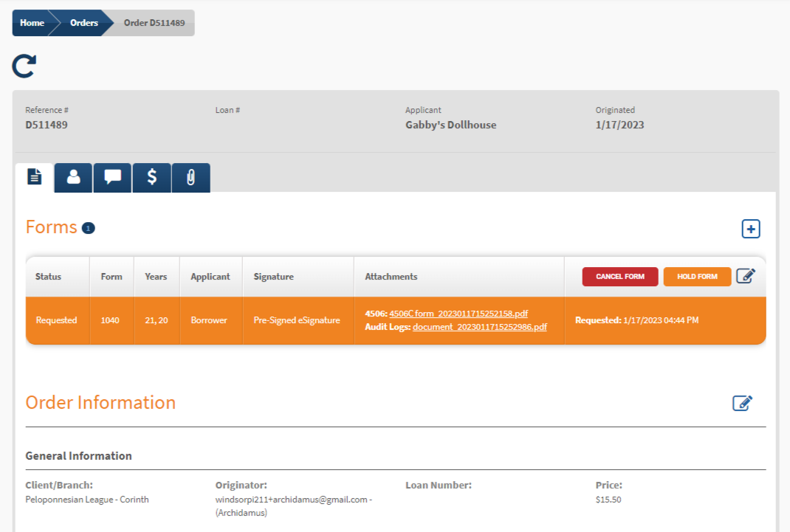Click the edit pencil icon beside Hold Form
The image size is (790, 532).
tap(746, 276)
